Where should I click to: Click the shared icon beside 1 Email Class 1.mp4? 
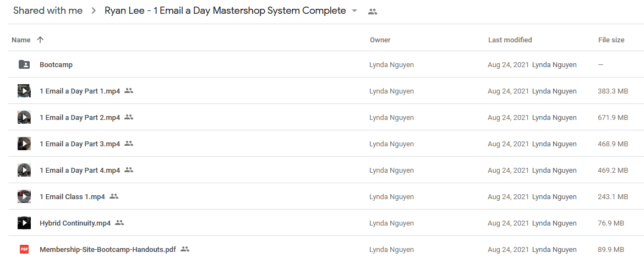[114, 196]
